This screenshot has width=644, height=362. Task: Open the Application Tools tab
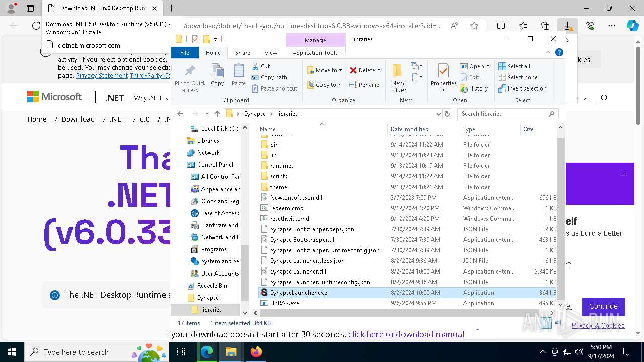pos(315,53)
